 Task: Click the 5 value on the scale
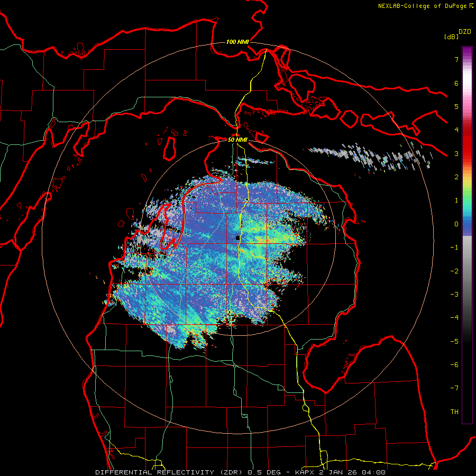[456, 106]
